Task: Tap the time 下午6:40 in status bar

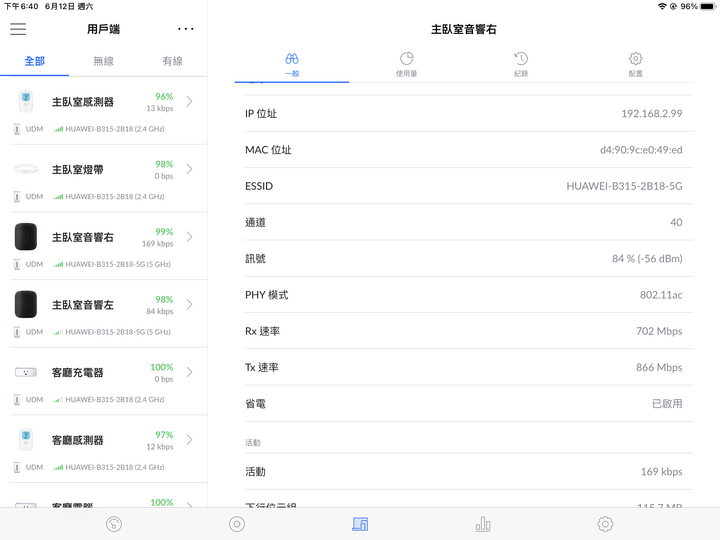Action: (x=21, y=6)
